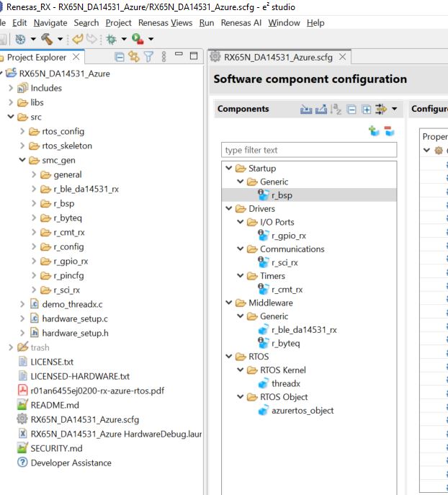Screen dimensions: 448x495
Task: Minimize the Project Explorer view
Action: click(x=179, y=54)
